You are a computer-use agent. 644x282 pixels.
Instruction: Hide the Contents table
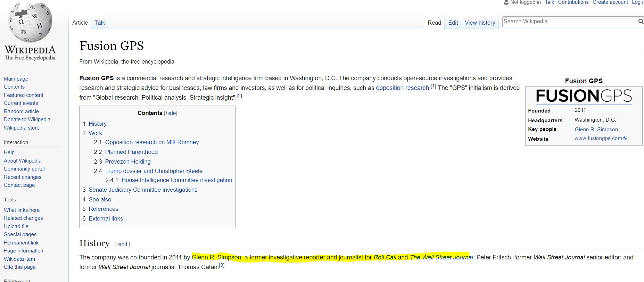(171, 113)
